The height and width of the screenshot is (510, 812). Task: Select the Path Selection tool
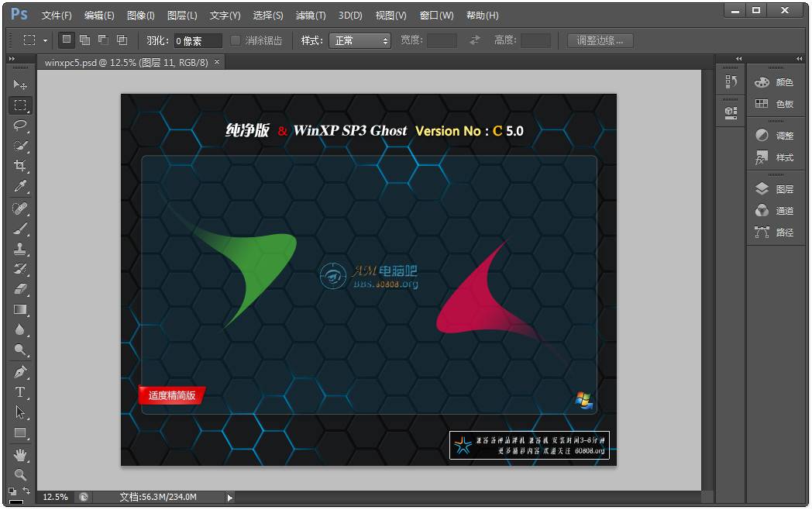click(20, 412)
